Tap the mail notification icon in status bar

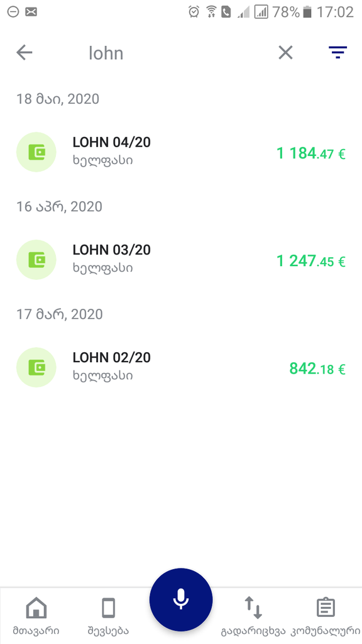pyautogui.click(x=31, y=13)
